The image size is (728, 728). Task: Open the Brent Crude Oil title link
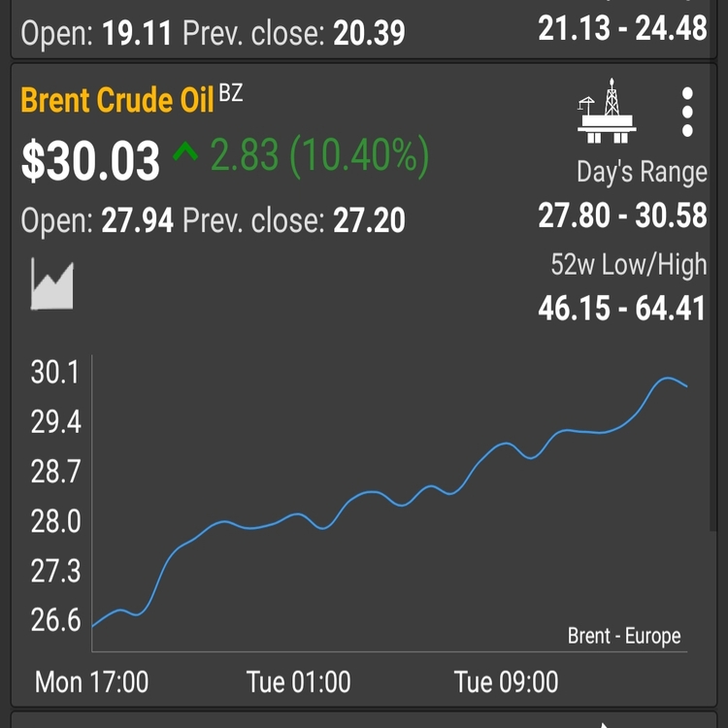click(x=117, y=100)
